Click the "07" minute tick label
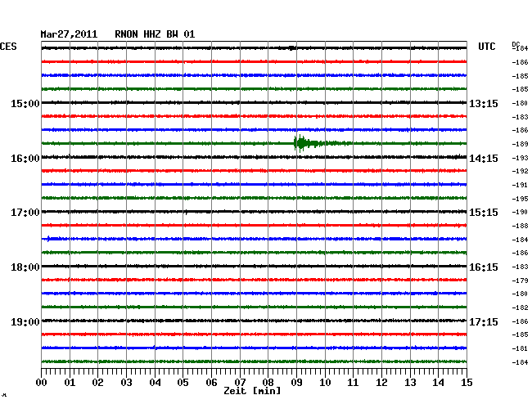This screenshot has width=532, height=404. (x=240, y=383)
